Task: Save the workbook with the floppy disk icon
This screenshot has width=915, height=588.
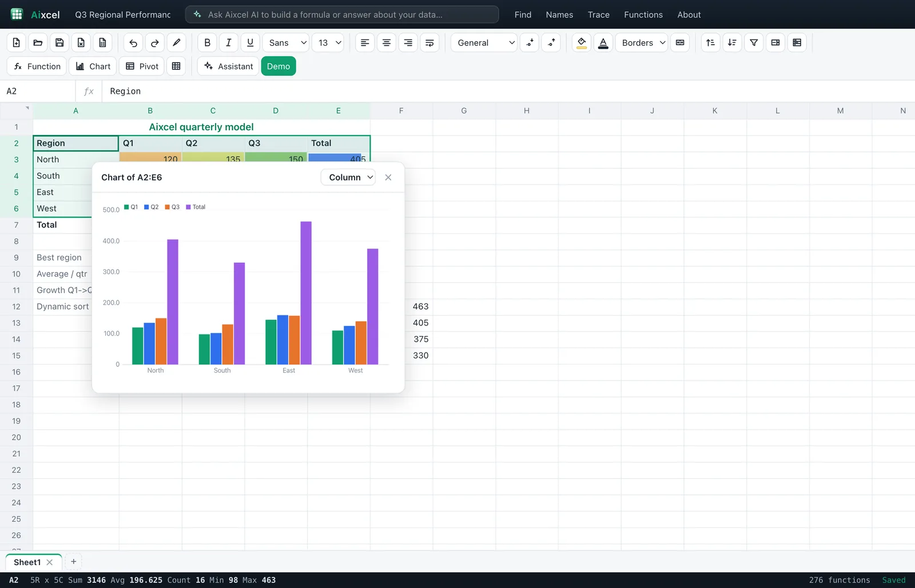Action: pos(59,43)
